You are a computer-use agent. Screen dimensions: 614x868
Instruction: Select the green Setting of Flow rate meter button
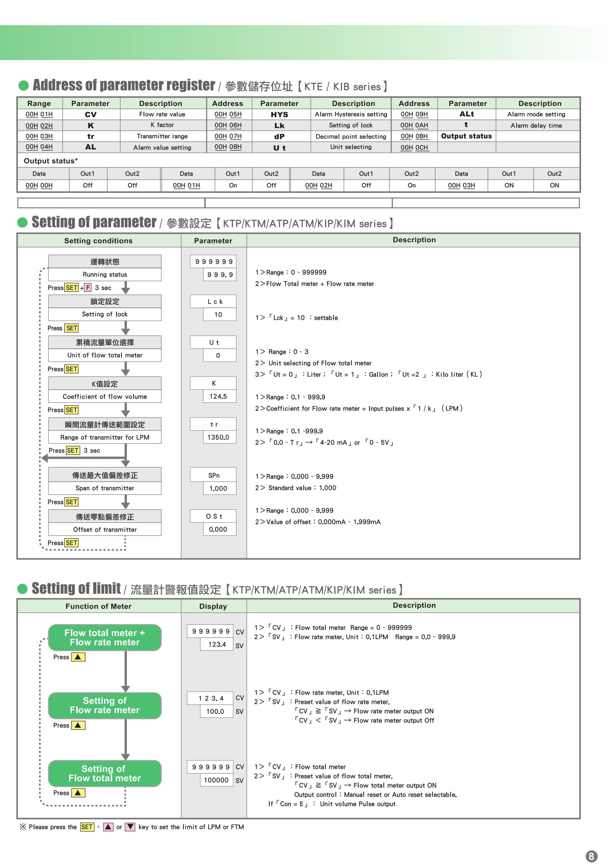click(104, 705)
